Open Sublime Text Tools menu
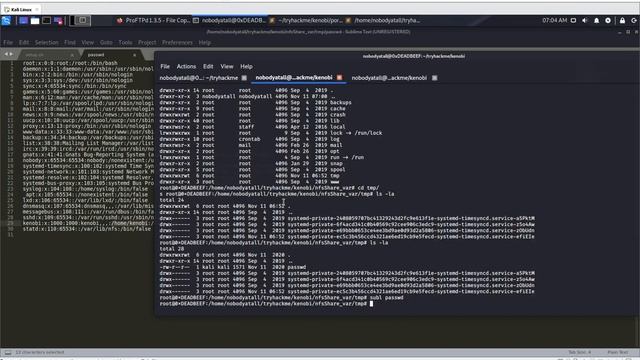Image resolution: width=640 pixels, height=360 pixels. pyautogui.click(x=125, y=42)
